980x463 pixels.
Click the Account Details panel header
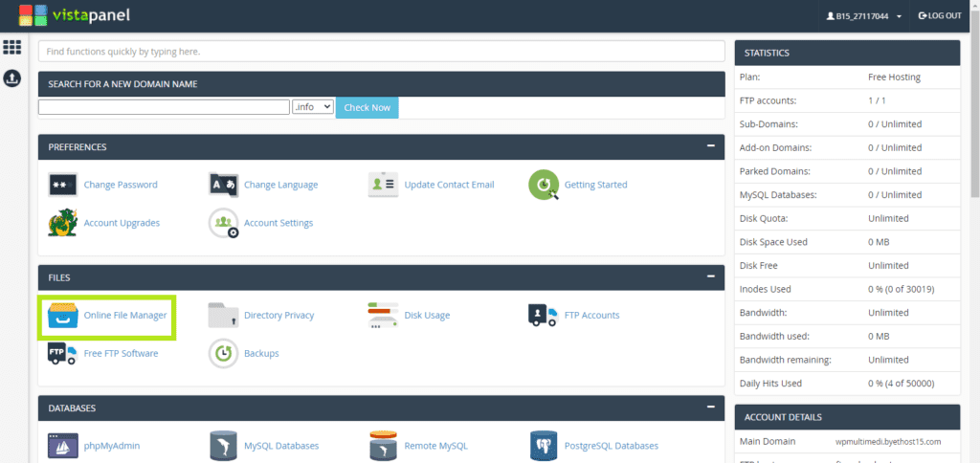click(x=848, y=417)
